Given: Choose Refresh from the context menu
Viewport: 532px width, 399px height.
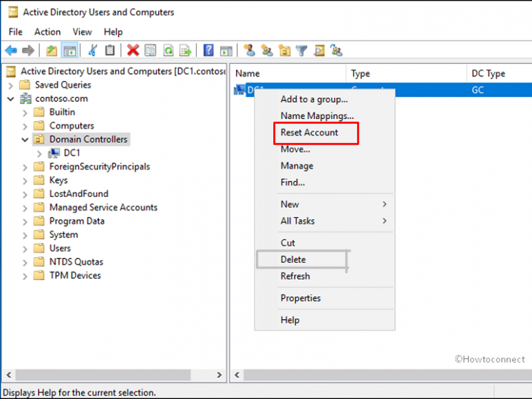Looking at the screenshot, I should [325, 276].
